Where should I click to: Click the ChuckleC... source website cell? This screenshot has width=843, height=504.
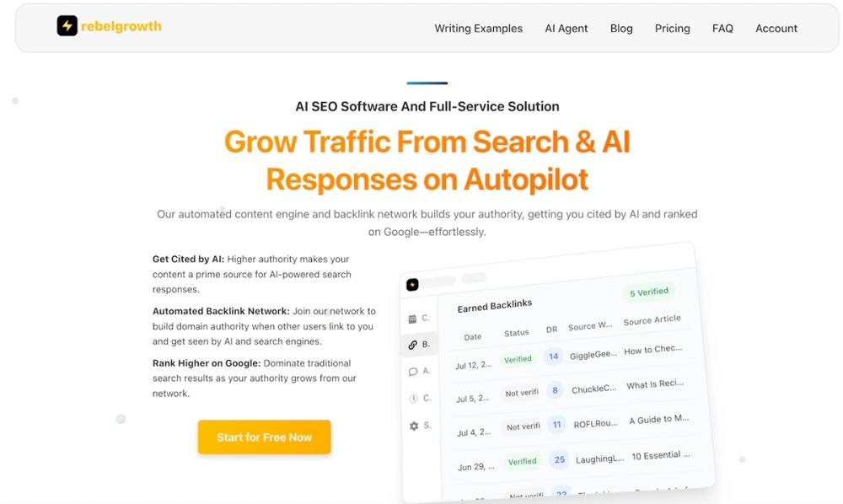593,389
